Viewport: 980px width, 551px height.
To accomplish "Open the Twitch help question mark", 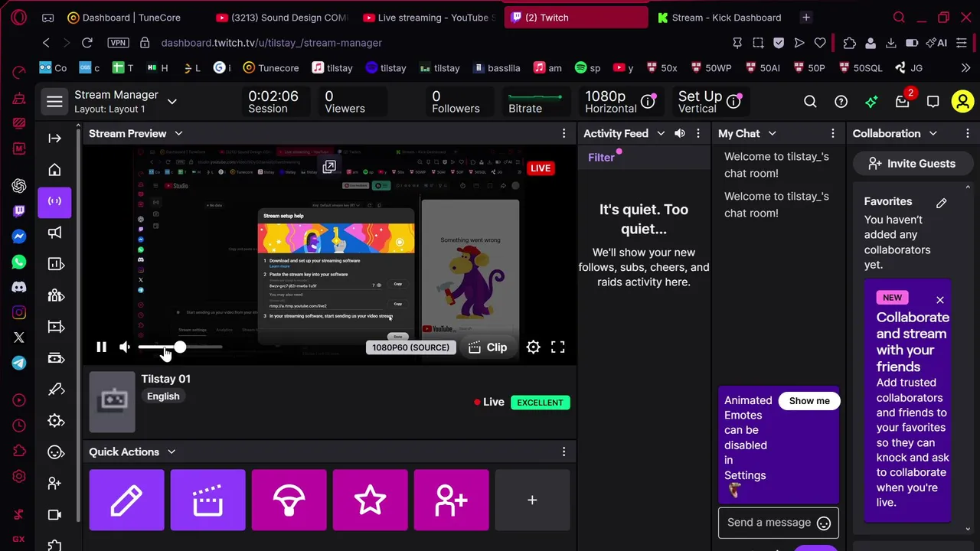I will coord(841,101).
